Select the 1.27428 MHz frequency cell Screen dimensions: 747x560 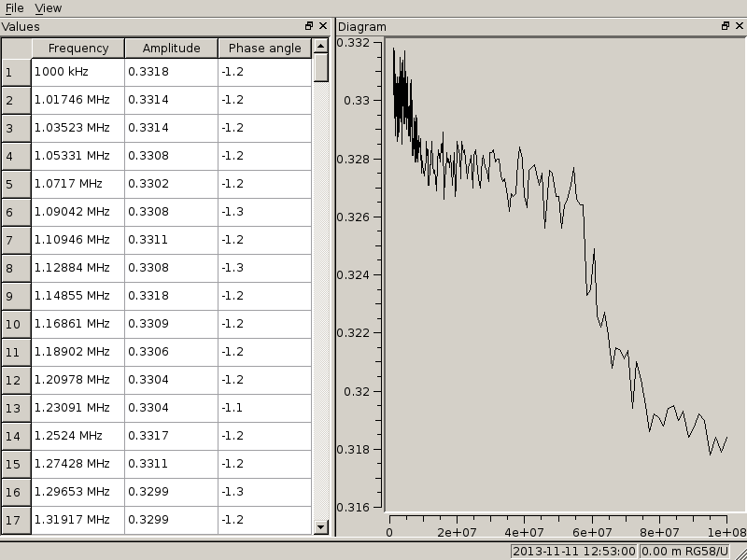point(78,464)
